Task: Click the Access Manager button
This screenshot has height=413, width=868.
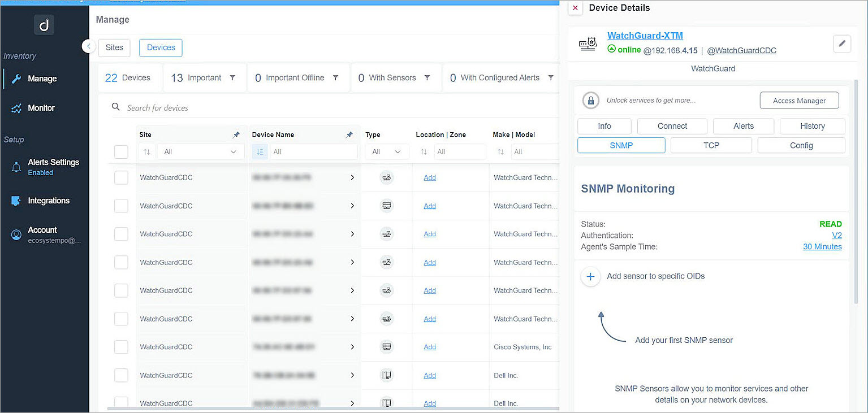Action: point(799,100)
